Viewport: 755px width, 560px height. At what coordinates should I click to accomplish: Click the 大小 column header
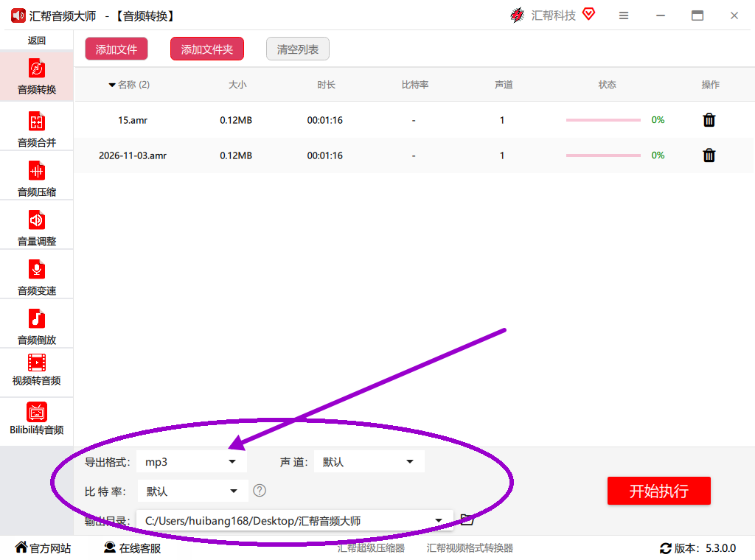[237, 85]
